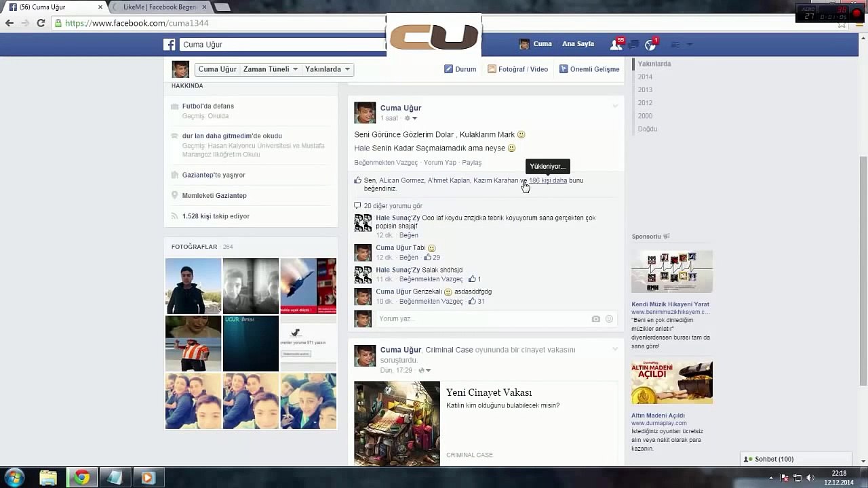This screenshot has width=868, height=488.
Task: Go to Ana Sayfa in Facebook header
Action: 578,44
